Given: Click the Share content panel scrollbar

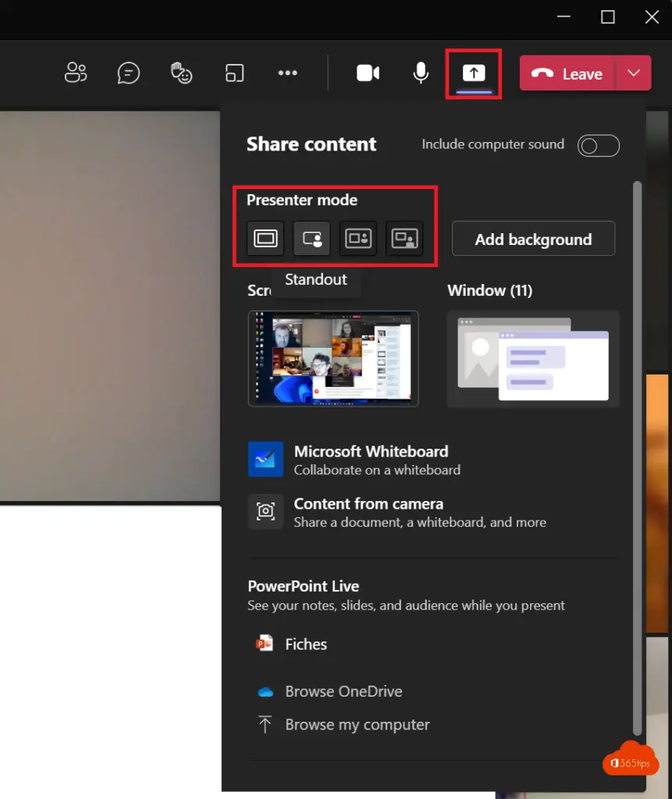Looking at the screenshot, I should coord(637,459).
